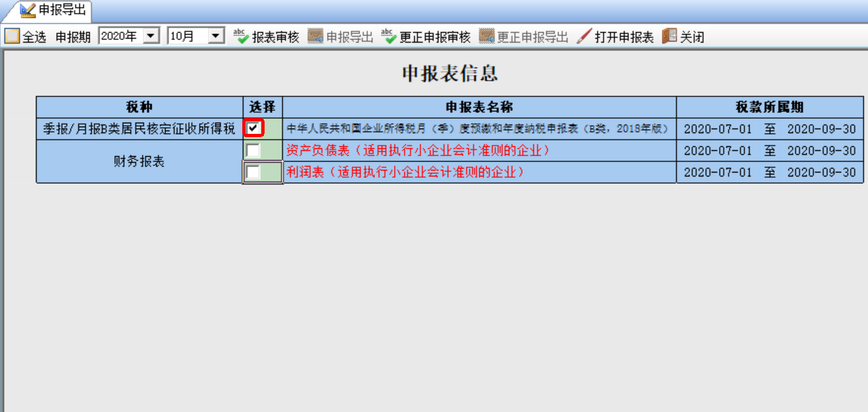Expand the 申报期 year selector arrow

click(x=152, y=36)
